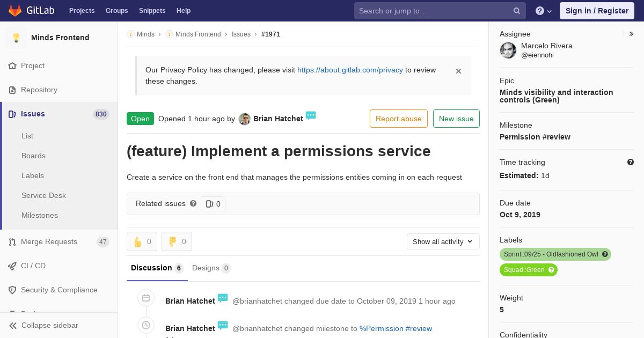Open the Help question mark menu
The image size is (644, 338).
[x=544, y=11]
